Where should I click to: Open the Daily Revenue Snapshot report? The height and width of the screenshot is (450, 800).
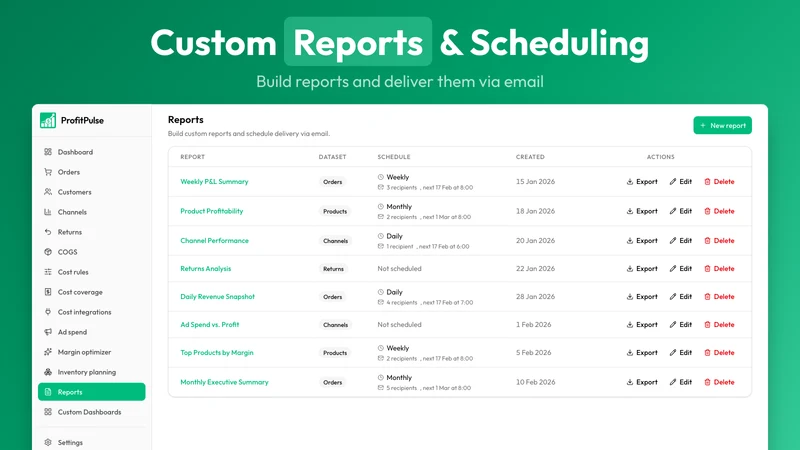coord(217,296)
